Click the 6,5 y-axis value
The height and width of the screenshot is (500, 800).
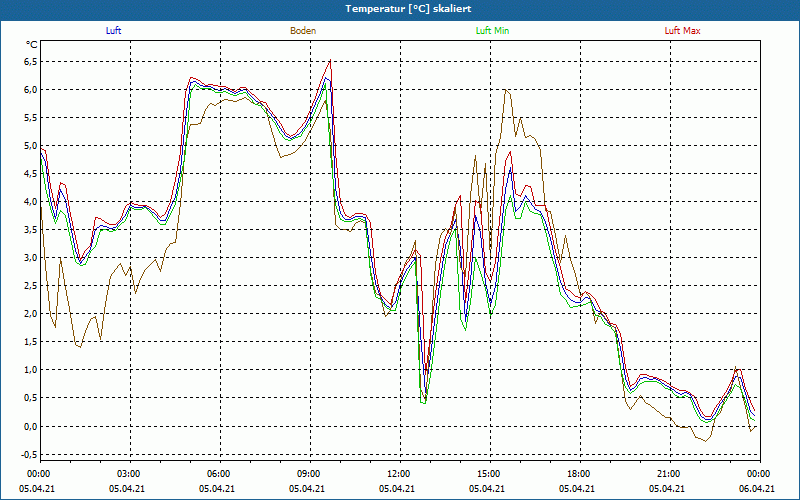[x=32, y=62]
